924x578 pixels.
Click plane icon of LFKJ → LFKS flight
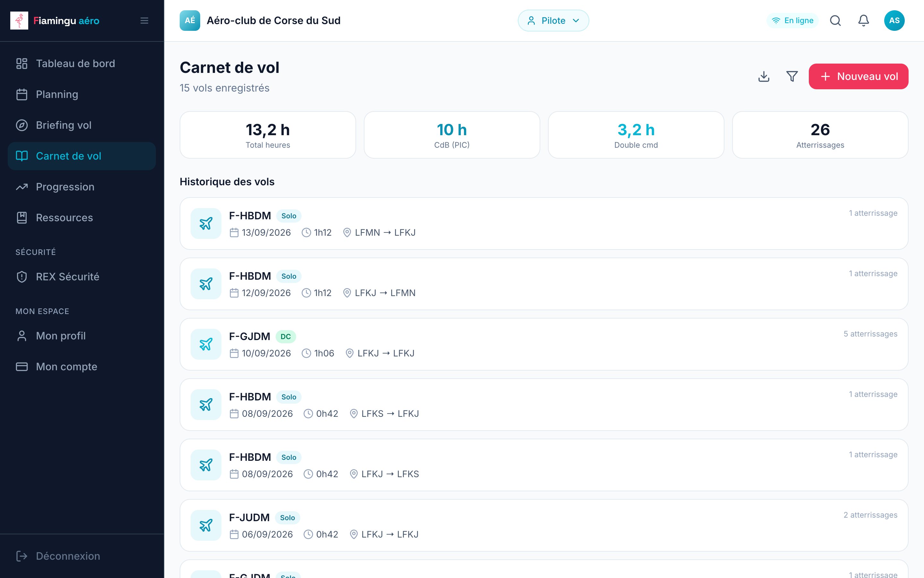[x=206, y=465]
